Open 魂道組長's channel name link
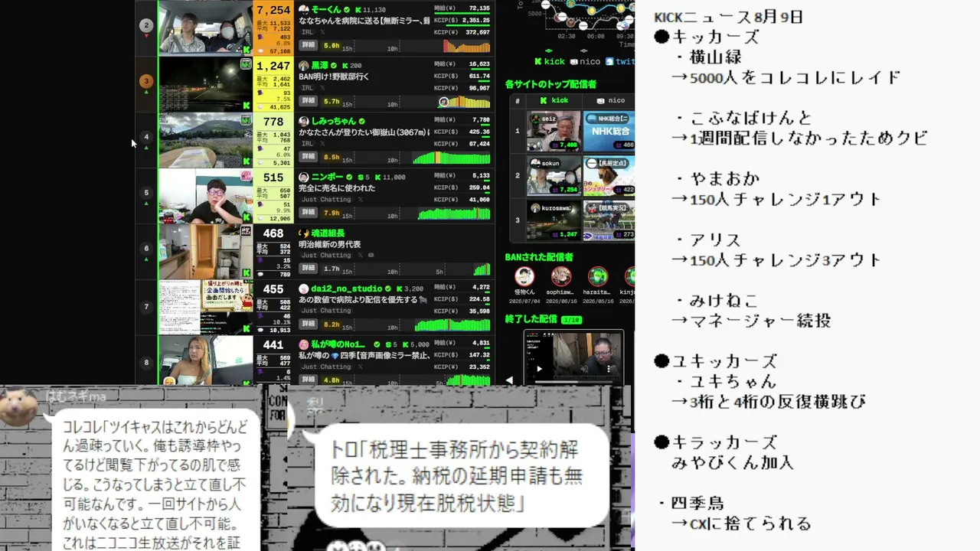The width and height of the screenshot is (980, 551). [x=328, y=233]
